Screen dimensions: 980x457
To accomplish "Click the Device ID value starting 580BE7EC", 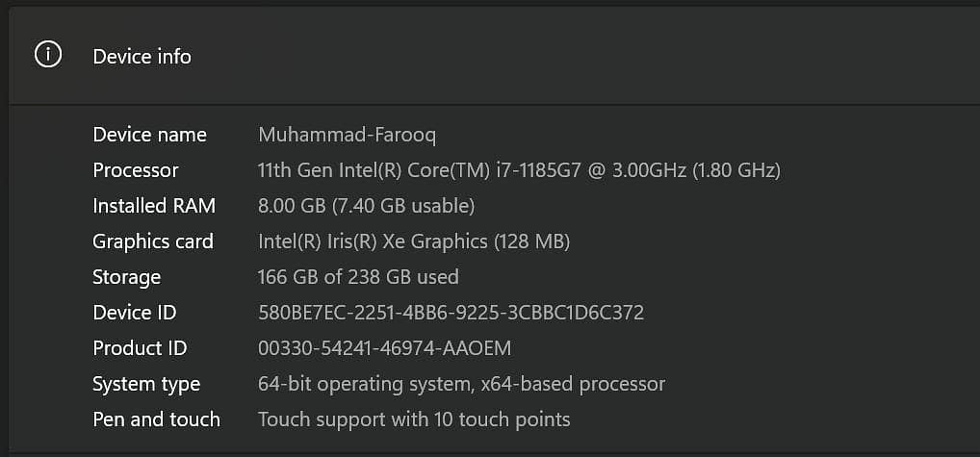I will 451,313.
